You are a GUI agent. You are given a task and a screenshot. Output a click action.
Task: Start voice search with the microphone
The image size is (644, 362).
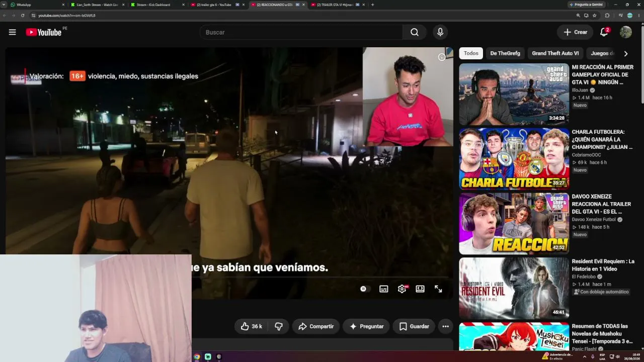coord(440,32)
